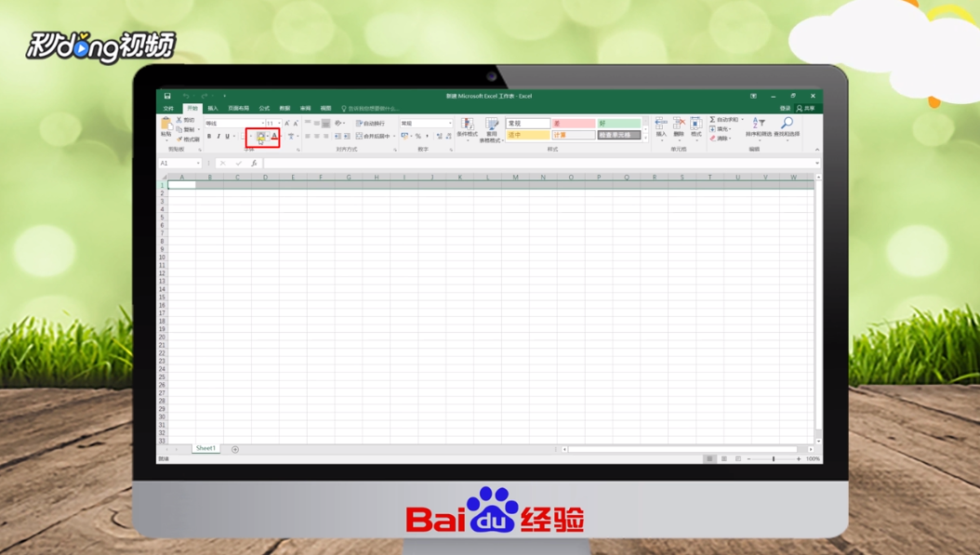Click the Decrease Decimal icon

click(x=448, y=136)
